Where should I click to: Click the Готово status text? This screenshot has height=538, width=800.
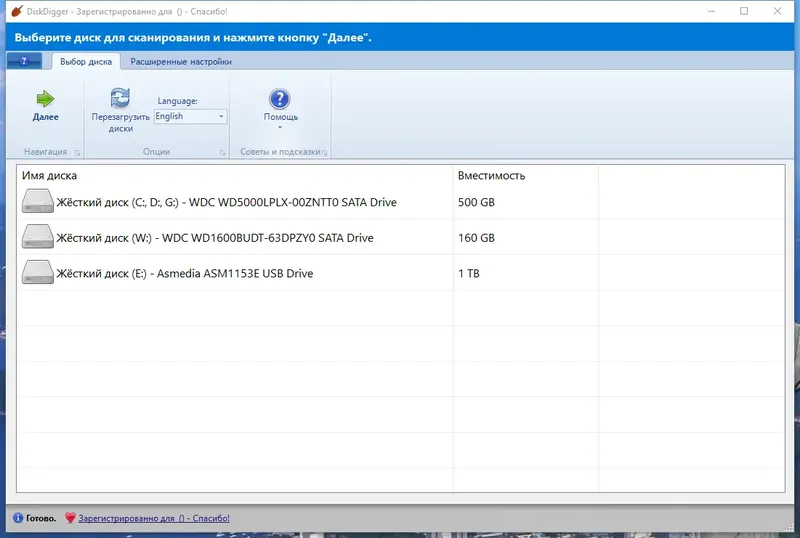41,518
